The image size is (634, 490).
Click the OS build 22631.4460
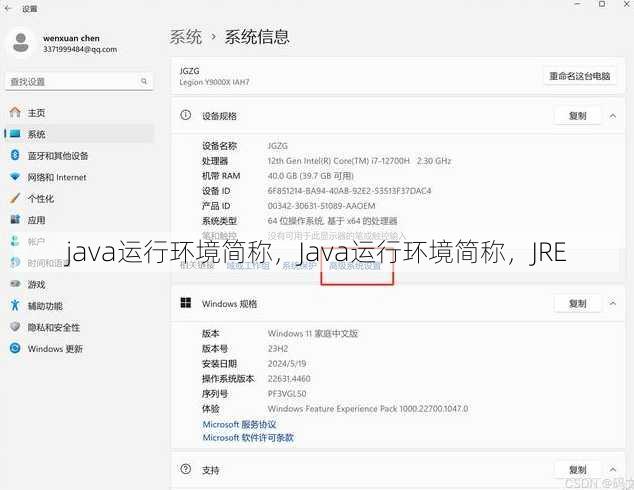tap(289, 378)
